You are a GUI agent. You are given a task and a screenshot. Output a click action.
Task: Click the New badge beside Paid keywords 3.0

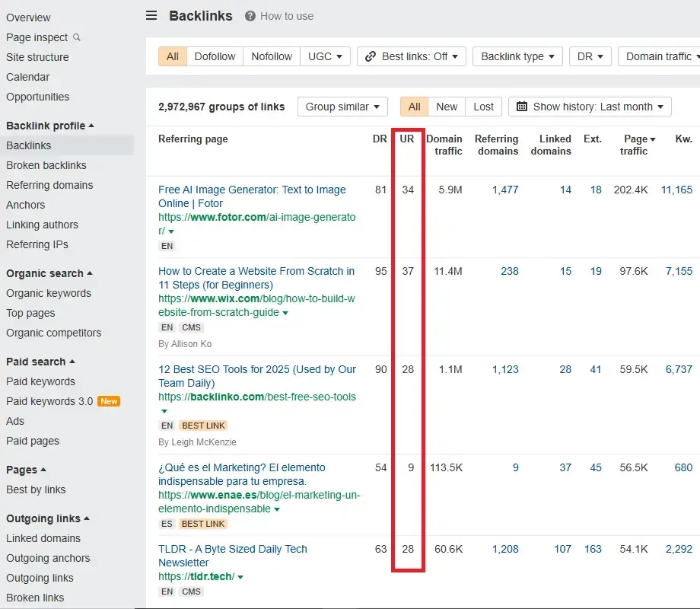click(x=109, y=401)
